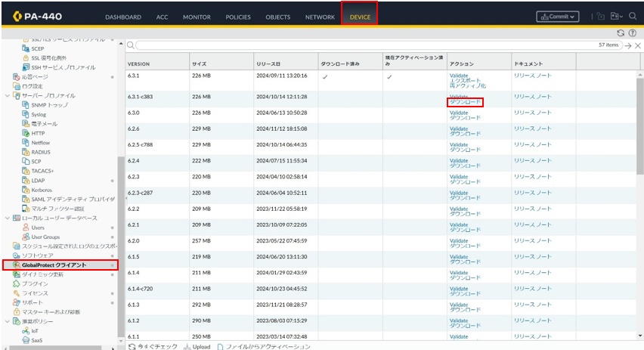Sort by the VERSION column header

(x=157, y=63)
